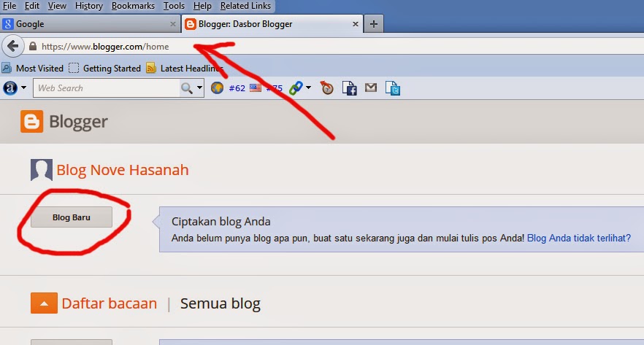This screenshot has height=345, width=644.
Task: Close the Google tab
Action: [173, 24]
